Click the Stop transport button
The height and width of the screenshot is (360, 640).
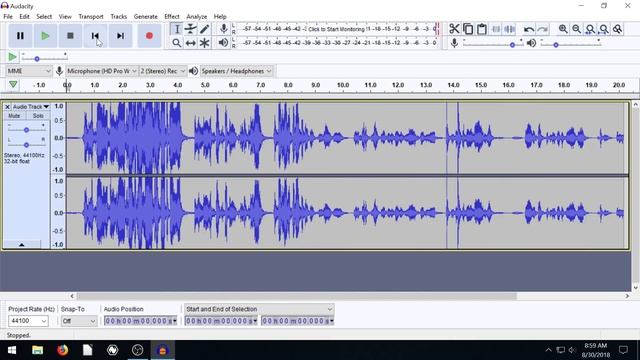point(70,36)
